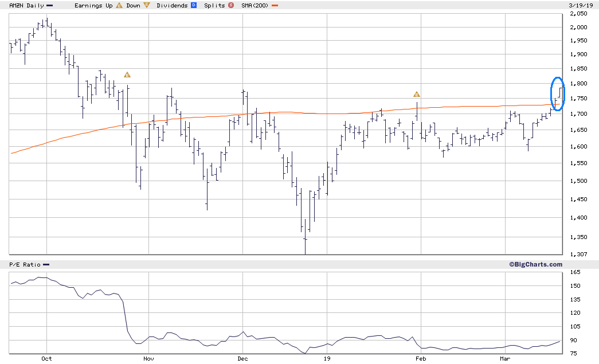Click the 'Down' legend text
Screen dimensions: 599x364
tap(134, 5)
